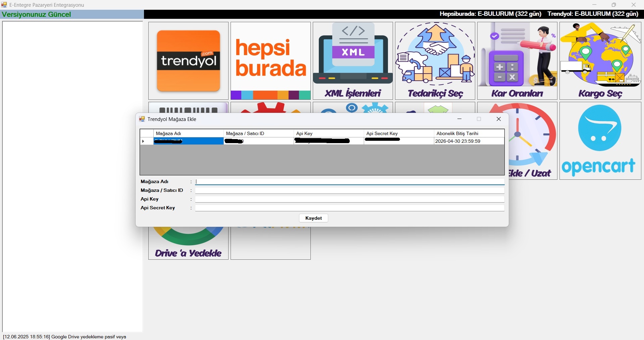Click the Trendyol Mağaza Ekle dialog icon

tap(142, 119)
